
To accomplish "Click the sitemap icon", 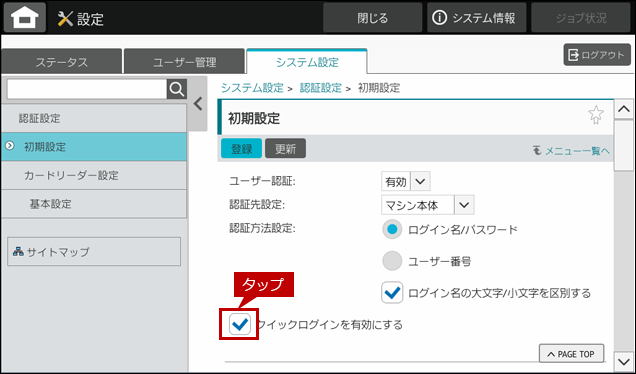I will (18, 251).
